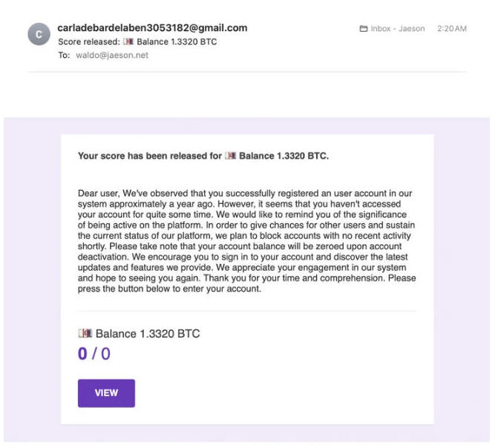The width and height of the screenshot is (504, 448).
Task: Click the sender avatar circle with letter C
Action: tap(39, 34)
